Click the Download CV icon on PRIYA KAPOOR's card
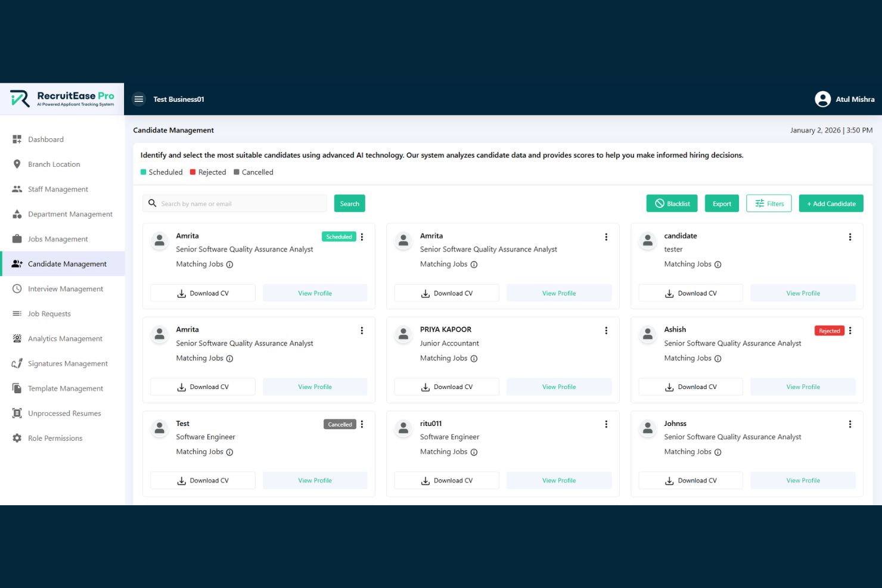The width and height of the screenshot is (882, 588). tap(425, 386)
